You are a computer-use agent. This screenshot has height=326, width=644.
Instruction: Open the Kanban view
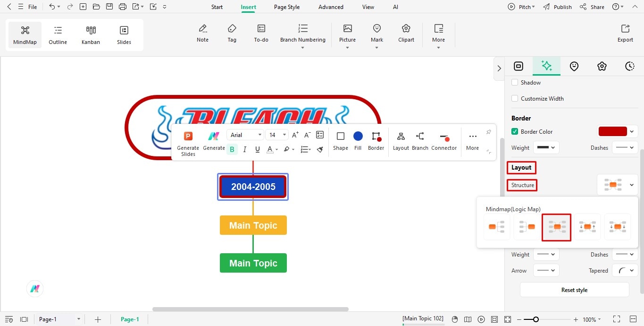[x=91, y=35]
